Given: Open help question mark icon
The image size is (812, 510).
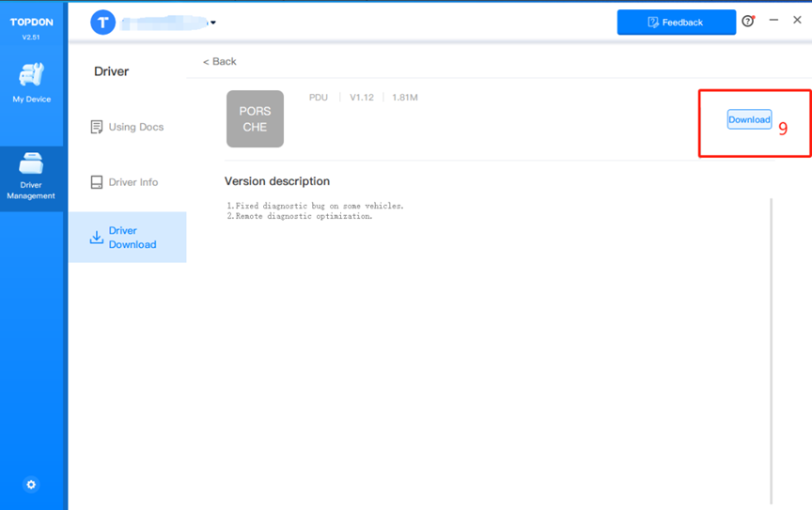Looking at the screenshot, I should tap(748, 22).
